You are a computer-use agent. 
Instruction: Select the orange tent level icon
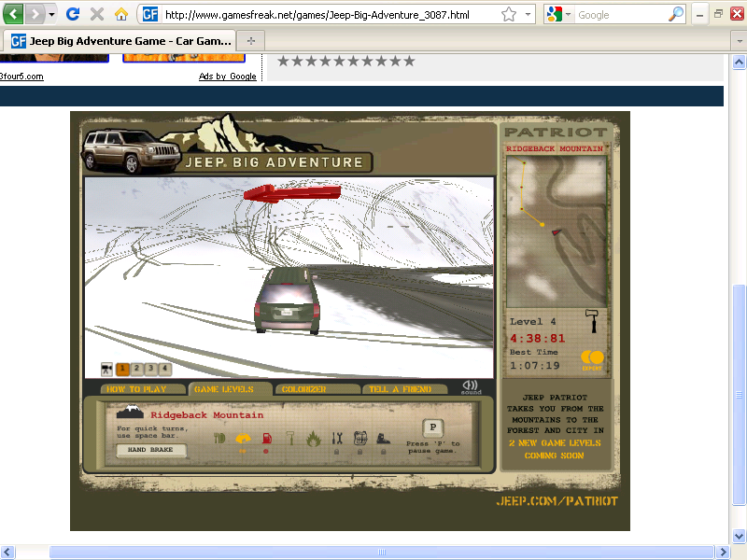243,438
